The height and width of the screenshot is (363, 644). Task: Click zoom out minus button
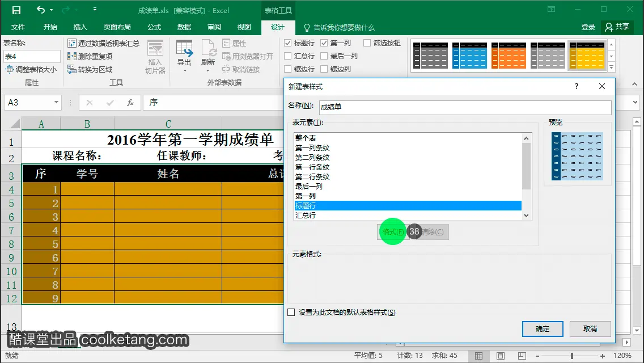[537, 356]
